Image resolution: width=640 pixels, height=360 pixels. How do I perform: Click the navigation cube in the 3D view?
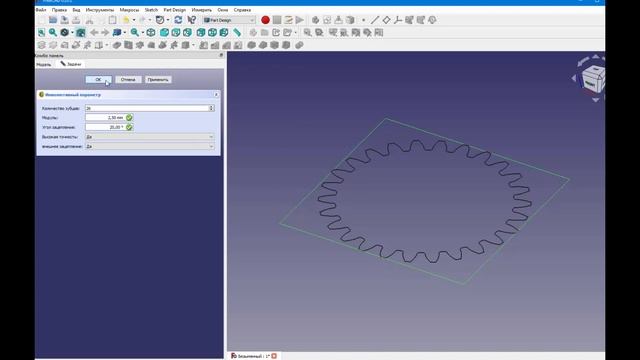592,78
